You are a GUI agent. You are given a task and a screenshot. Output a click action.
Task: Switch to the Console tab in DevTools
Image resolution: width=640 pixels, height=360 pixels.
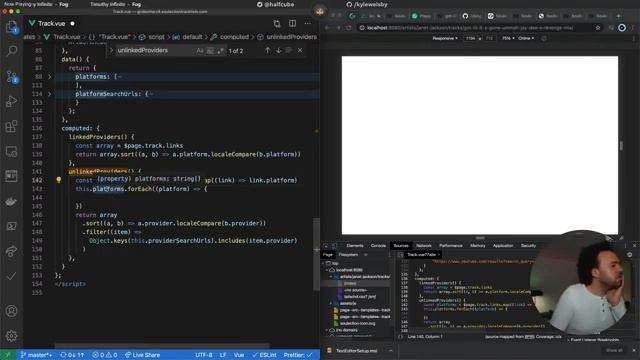[378, 246]
